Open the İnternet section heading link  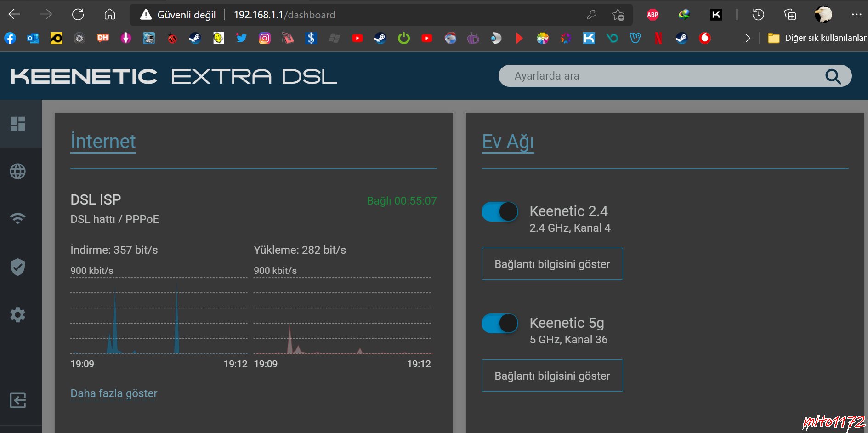(103, 142)
